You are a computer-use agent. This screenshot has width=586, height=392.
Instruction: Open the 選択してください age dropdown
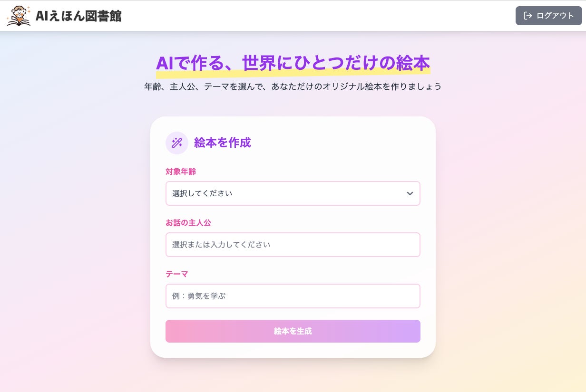coord(285,193)
